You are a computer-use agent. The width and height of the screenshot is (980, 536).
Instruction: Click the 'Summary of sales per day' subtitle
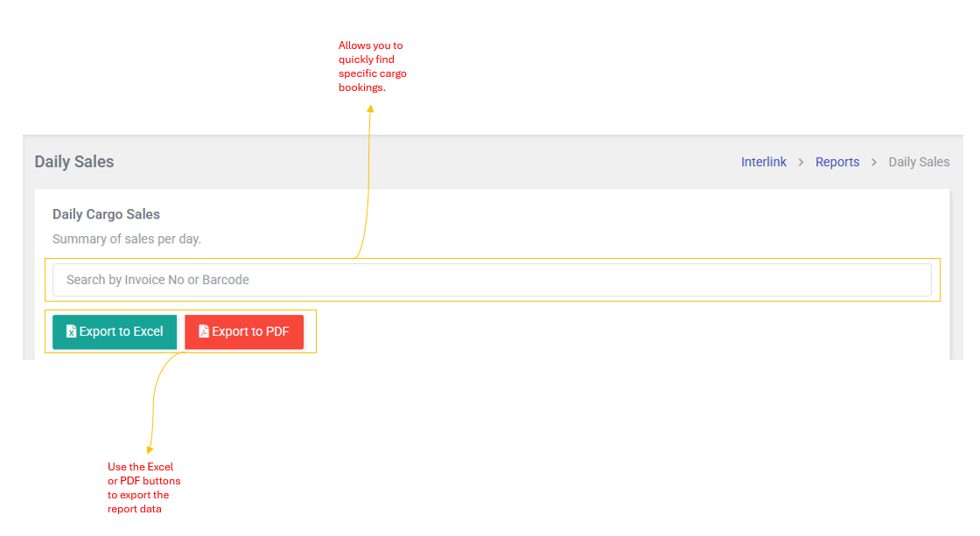(127, 239)
